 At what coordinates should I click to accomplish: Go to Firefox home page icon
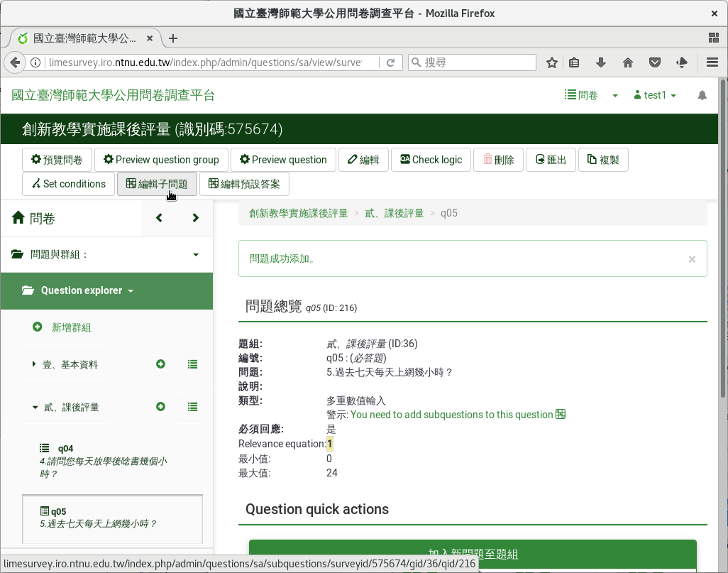[x=628, y=62]
